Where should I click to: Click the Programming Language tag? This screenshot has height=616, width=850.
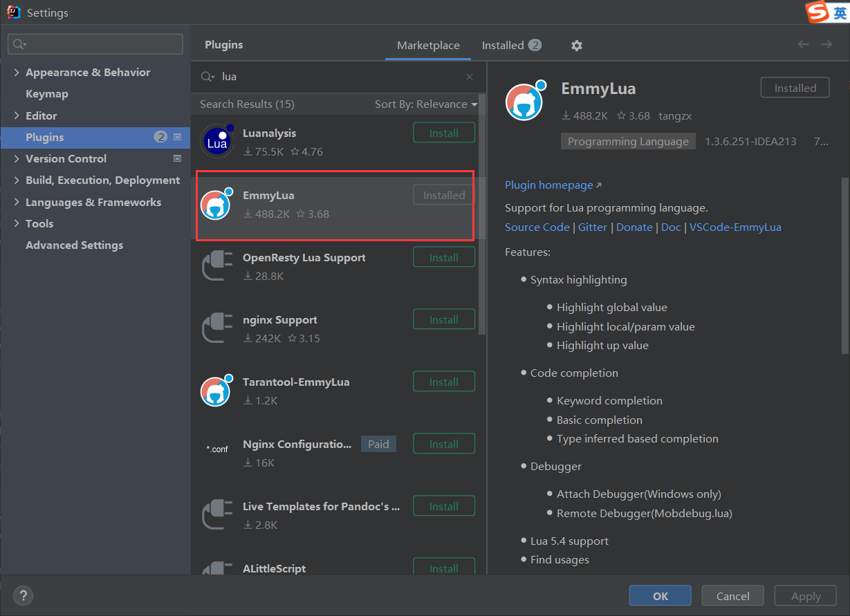[628, 141]
